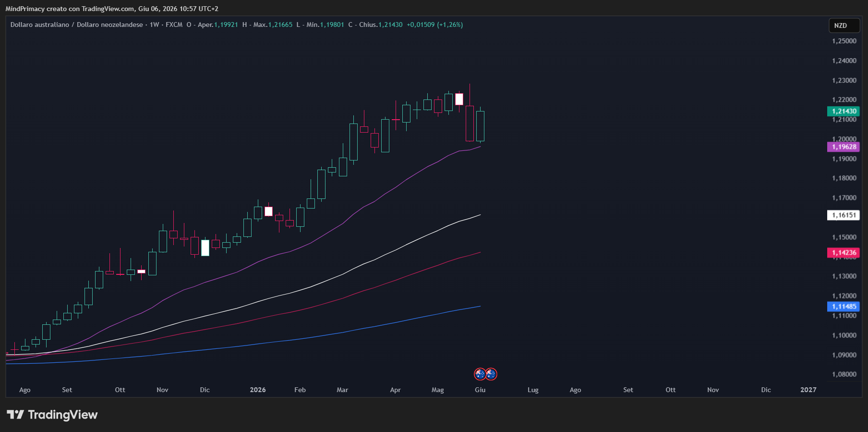868x432 pixels.
Task: Click the blue 1,11485 moving average label
Action: (844, 307)
